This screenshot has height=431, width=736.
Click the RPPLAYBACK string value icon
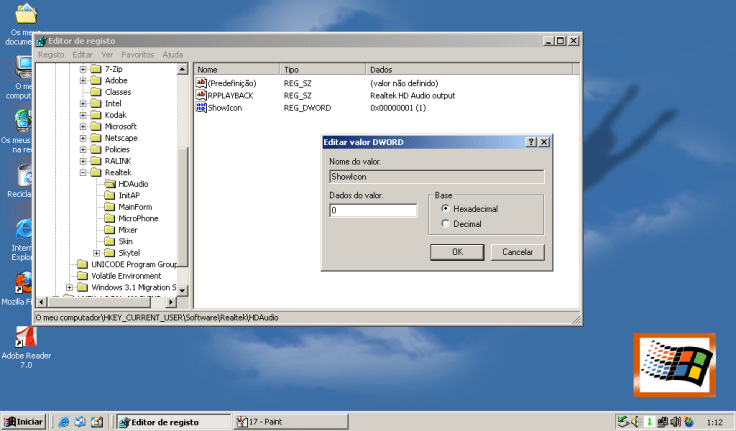click(201, 95)
